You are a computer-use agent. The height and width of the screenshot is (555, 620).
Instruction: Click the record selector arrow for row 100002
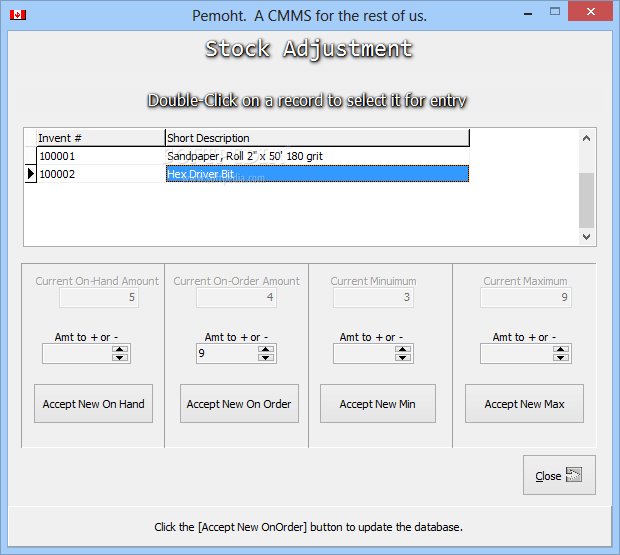[30, 174]
